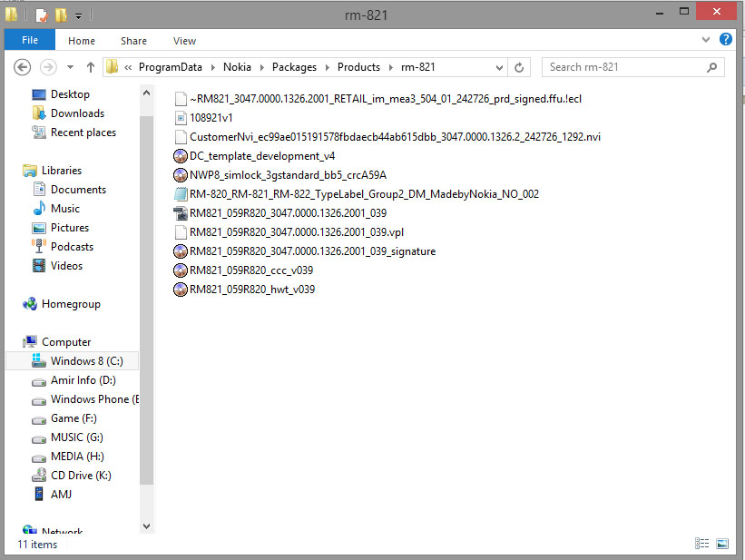Open the View ribbon tab
The height and width of the screenshot is (560, 745).
tap(184, 41)
